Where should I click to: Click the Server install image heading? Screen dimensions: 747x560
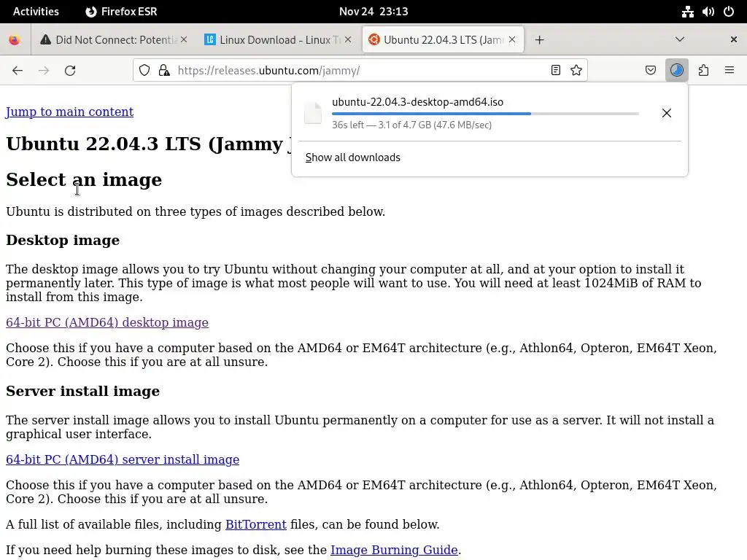[83, 391]
